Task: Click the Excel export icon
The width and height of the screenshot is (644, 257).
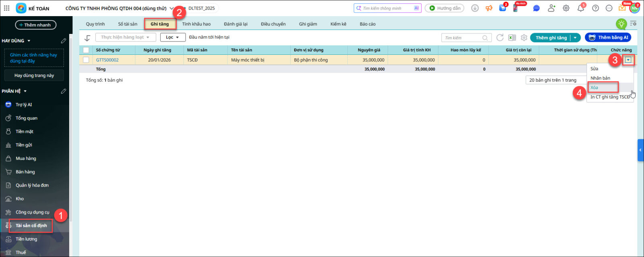Action: (512, 37)
